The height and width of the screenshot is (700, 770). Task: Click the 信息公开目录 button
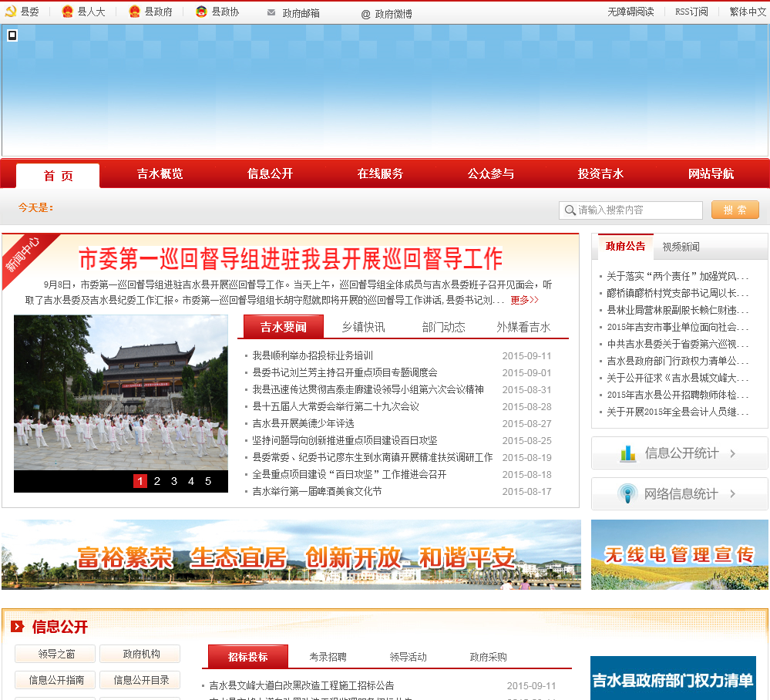pyautogui.click(x=141, y=680)
